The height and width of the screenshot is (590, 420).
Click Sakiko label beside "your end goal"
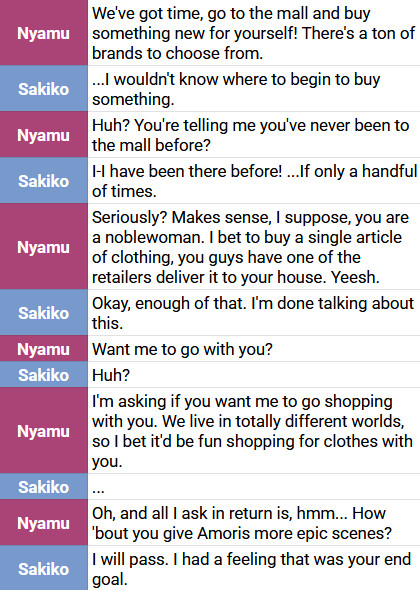(43, 568)
